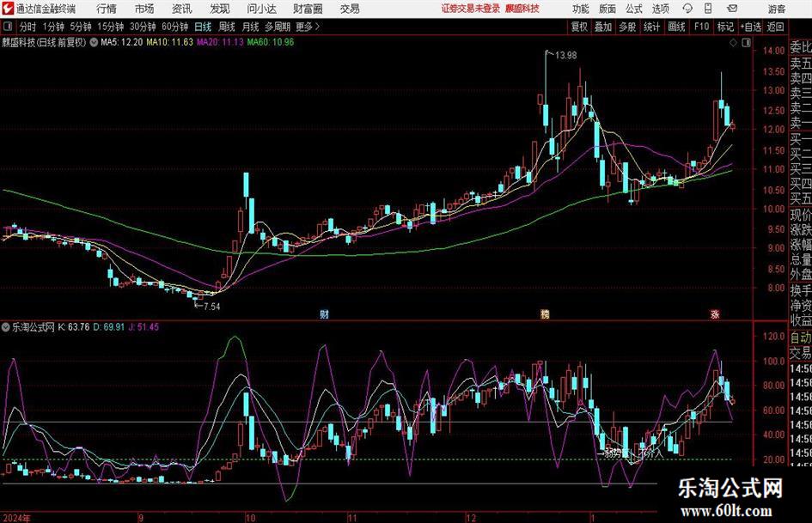Open the 问小达 menu
The image size is (812, 523).
pos(261,9)
